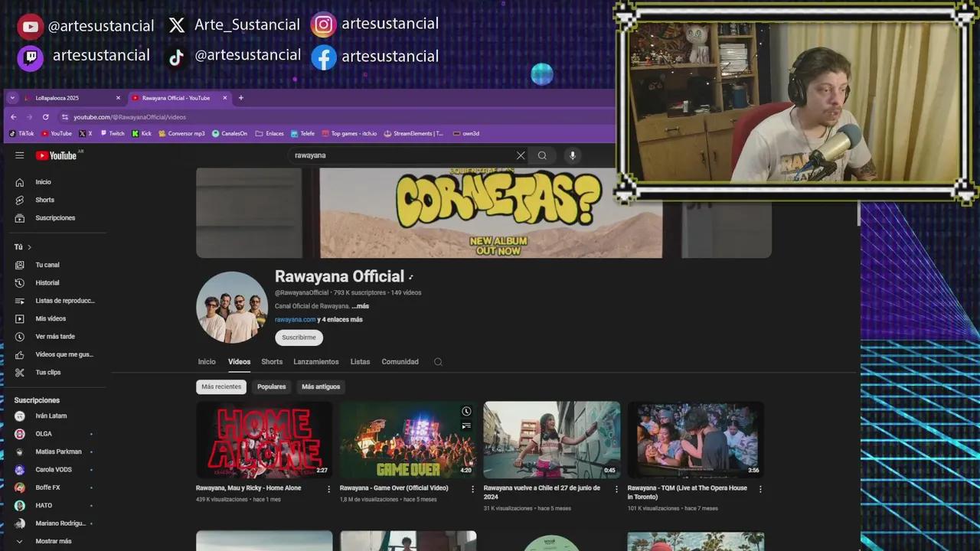The image size is (980, 551).
Task: Search within the channel using tab magnifier
Action: [x=438, y=362]
